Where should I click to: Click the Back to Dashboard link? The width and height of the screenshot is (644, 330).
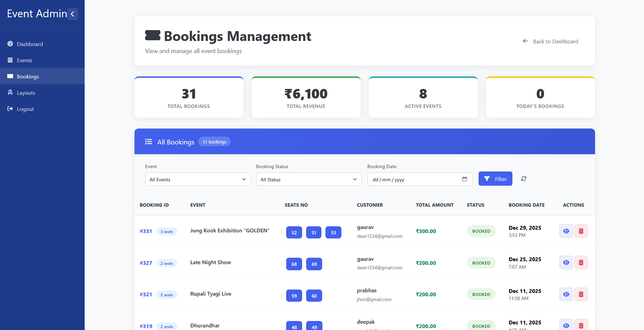(x=550, y=41)
